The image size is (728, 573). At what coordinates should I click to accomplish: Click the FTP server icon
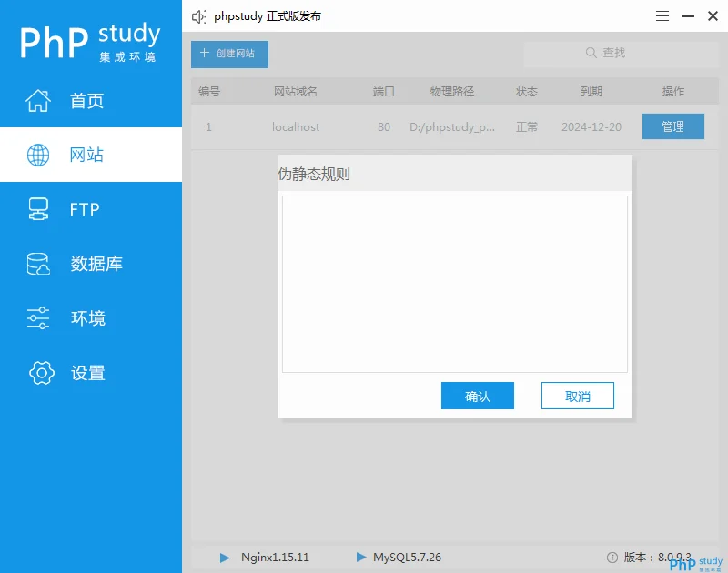pos(38,209)
